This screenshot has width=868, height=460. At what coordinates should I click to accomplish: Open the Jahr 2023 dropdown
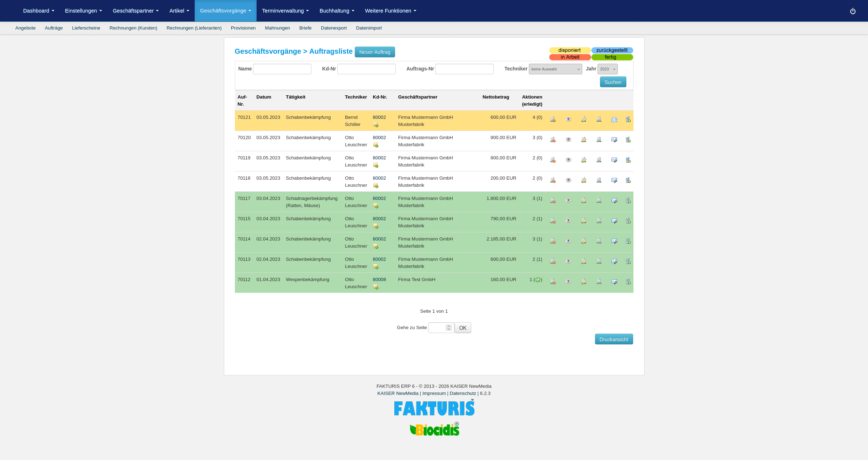(x=607, y=69)
